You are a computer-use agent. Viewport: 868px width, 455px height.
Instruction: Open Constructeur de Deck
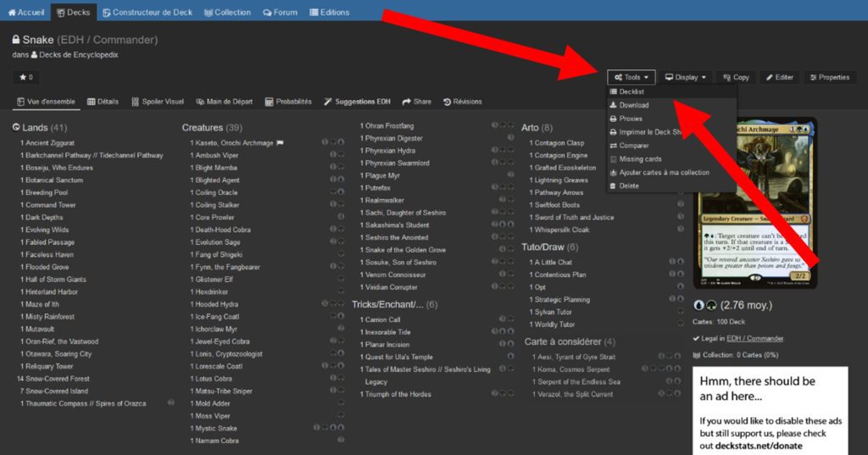pyautogui.click(x=147, y=12)
